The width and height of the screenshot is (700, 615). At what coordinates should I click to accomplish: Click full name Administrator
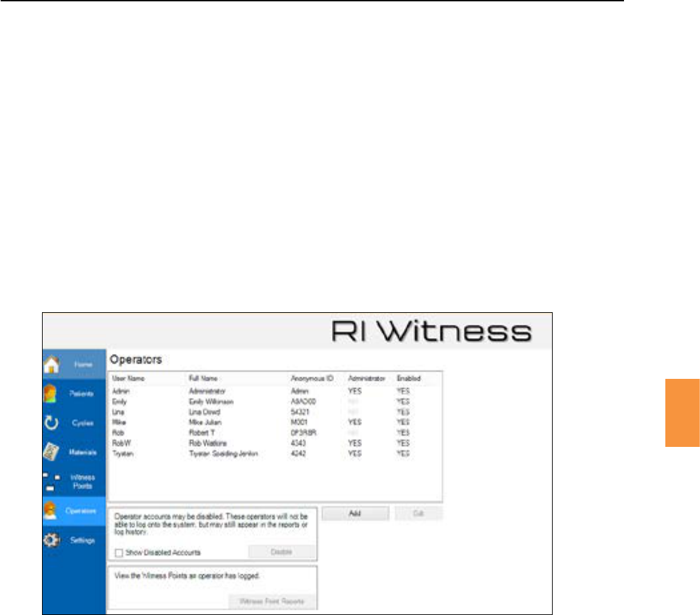pyautogui.click(x=207, y=392)
